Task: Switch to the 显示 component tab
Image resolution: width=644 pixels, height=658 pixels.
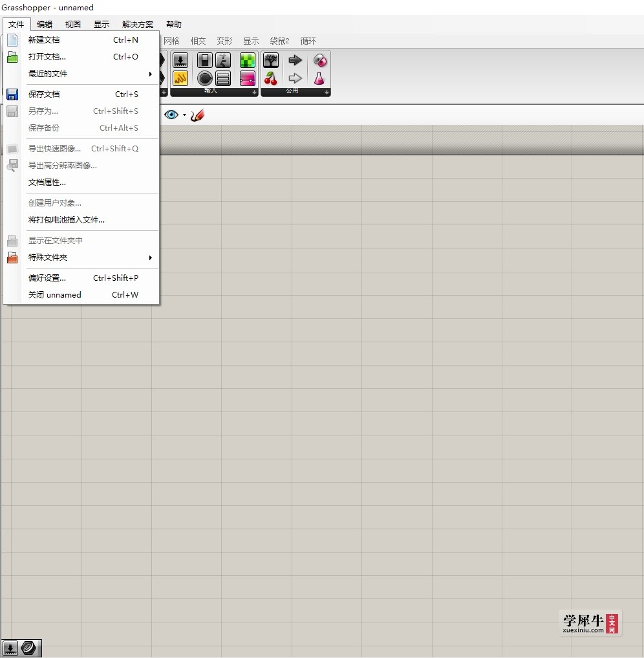Action: click(x=251, y=41)
